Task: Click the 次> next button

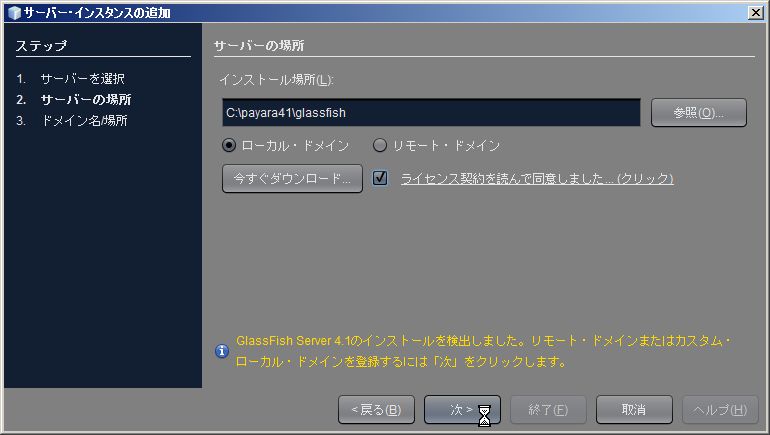Action: (x=462, y=409)
